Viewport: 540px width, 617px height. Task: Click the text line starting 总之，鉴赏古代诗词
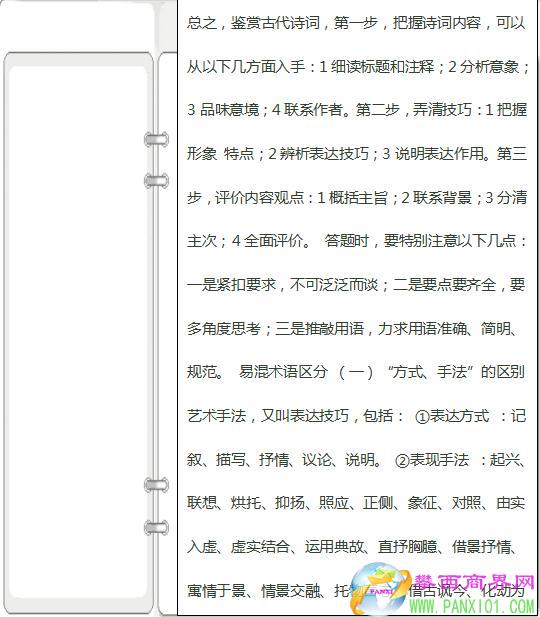[x=356, y=23]
